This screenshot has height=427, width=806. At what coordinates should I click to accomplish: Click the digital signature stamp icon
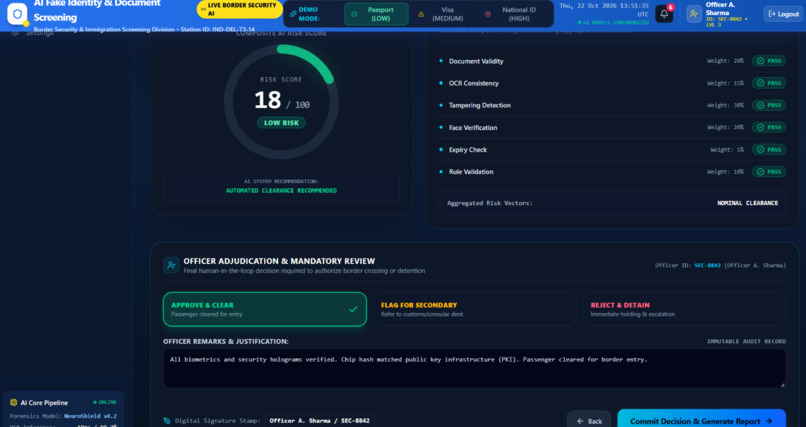pyautogui.click(x=167, y=421)
